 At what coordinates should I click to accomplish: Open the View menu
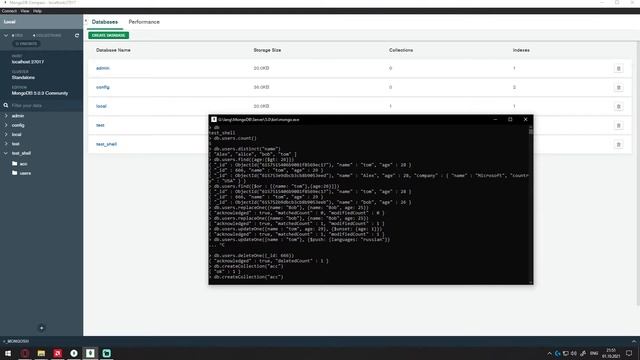tap(24, 11)
